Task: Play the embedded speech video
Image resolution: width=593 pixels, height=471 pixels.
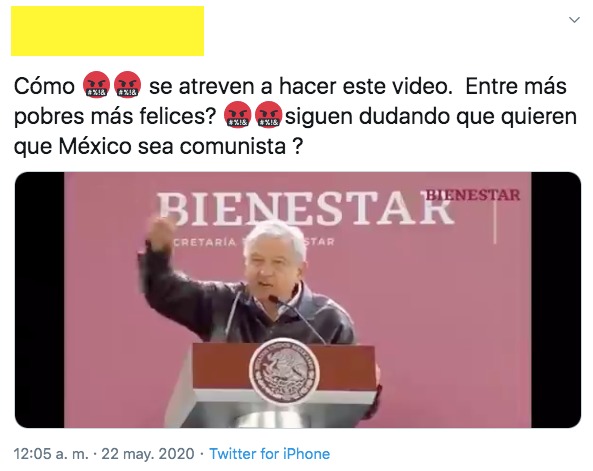Action: [x=298, y=300]
